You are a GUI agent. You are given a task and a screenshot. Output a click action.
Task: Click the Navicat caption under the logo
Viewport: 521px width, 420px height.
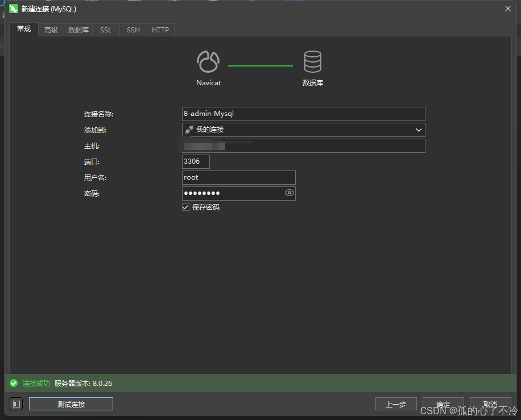coord(208,82)
